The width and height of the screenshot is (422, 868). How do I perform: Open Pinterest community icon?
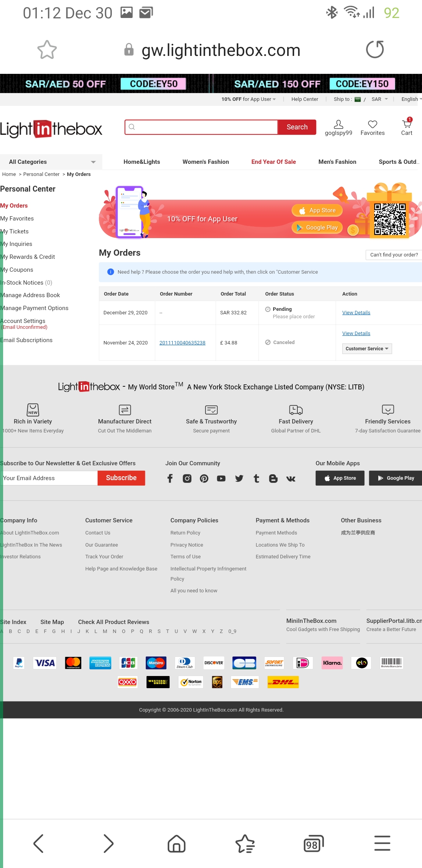204,479
